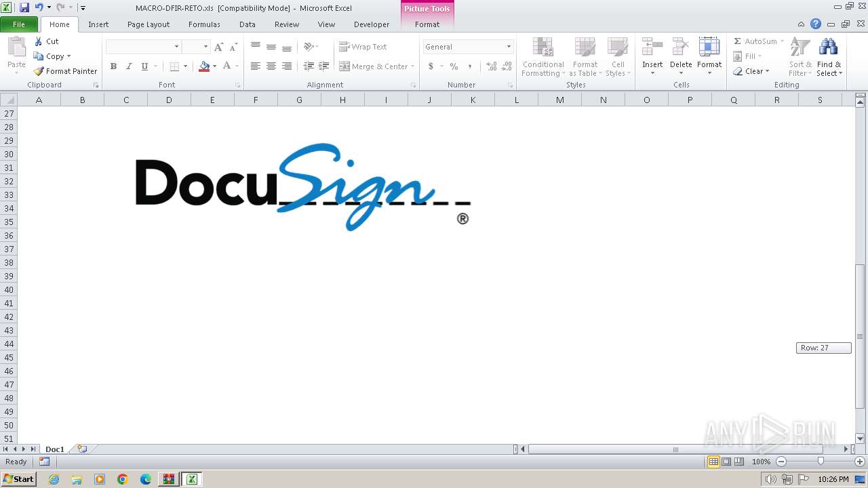Click column header D
The height and width of the screenshot is (488, 868).
point(169,100)
